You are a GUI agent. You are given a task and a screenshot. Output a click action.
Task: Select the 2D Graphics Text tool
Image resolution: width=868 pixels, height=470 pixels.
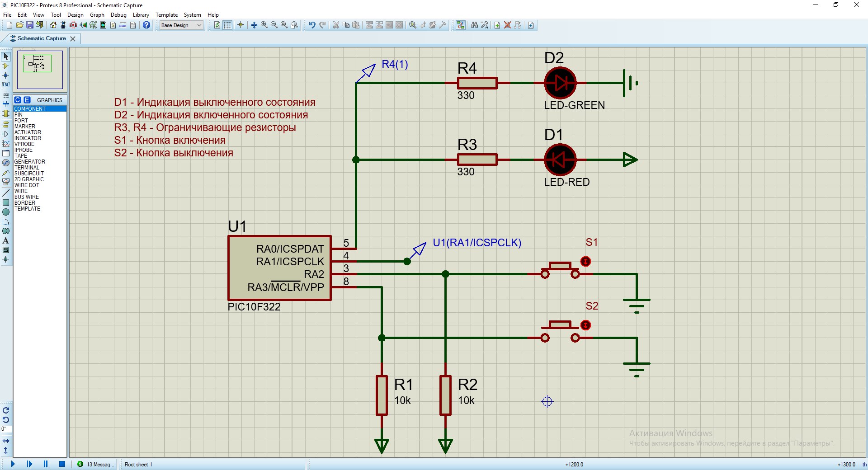pos(6,240)
